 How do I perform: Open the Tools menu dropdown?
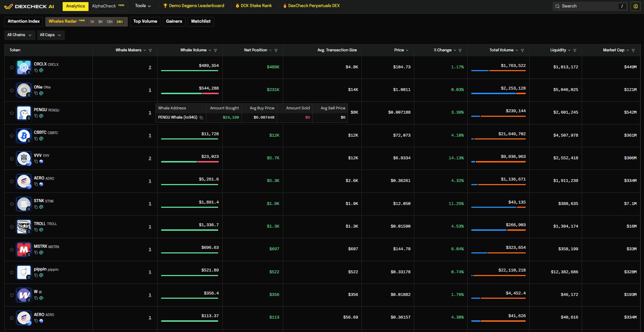143,6
